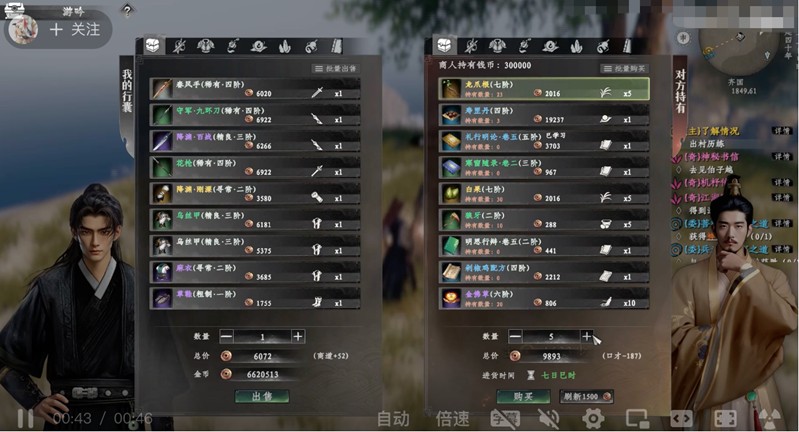Toggle 自动 auto-play option
799x432 pixels.
click(x=393, y=419)
